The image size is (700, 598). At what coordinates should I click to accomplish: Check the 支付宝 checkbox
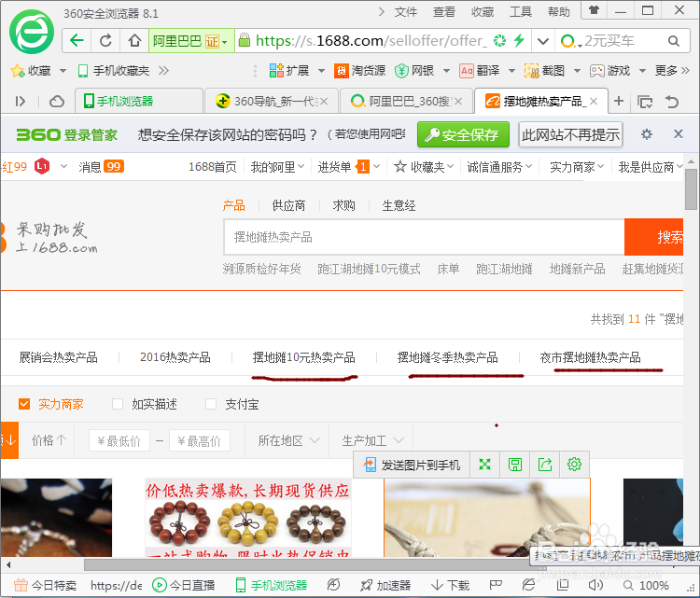click(x=211, y=404)
